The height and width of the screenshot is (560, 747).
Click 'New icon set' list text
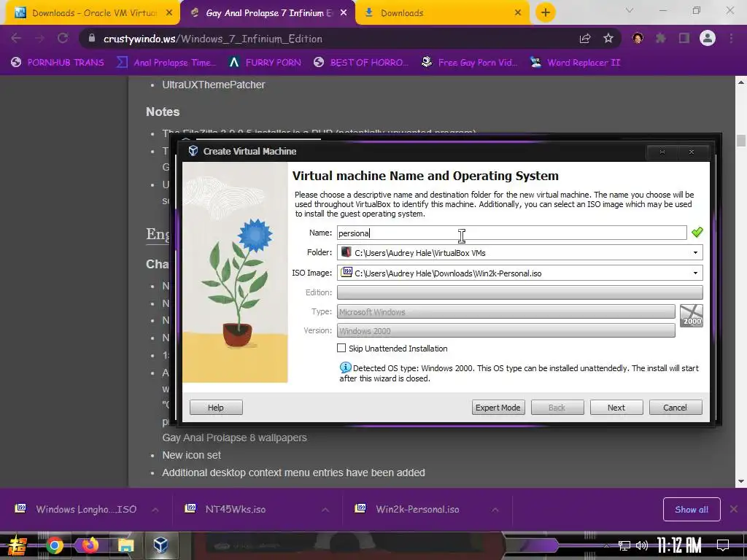(x=192, y=455)
